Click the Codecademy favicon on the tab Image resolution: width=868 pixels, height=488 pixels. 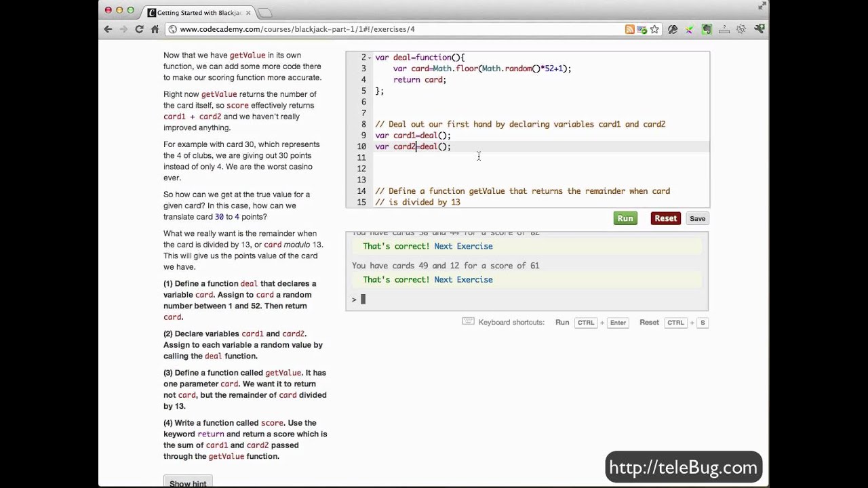tap(152, 12)
